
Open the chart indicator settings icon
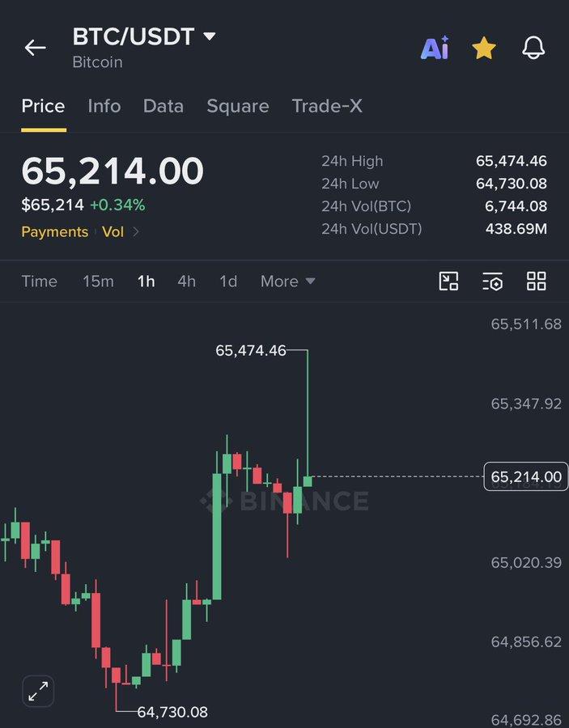pos(492,281)
